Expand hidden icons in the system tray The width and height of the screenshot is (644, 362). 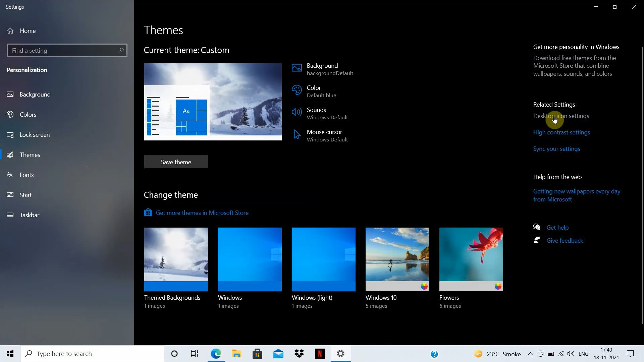pyautogui.click(x=530, y=353)
